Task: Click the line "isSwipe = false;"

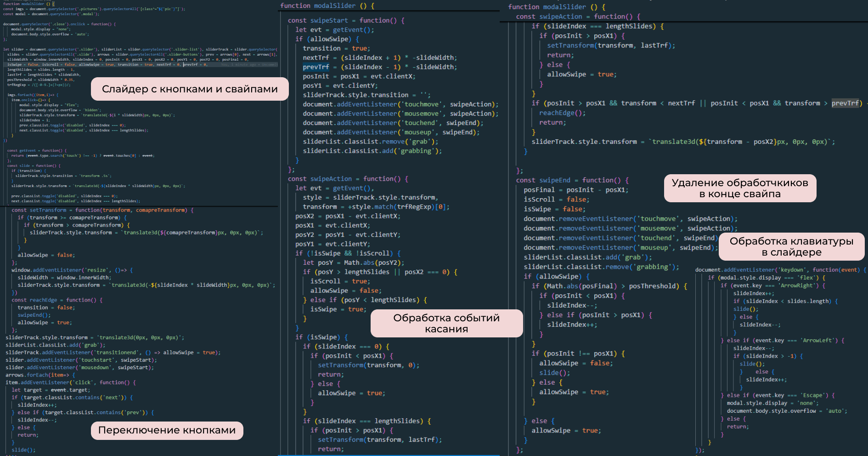Action: point(555,209)
